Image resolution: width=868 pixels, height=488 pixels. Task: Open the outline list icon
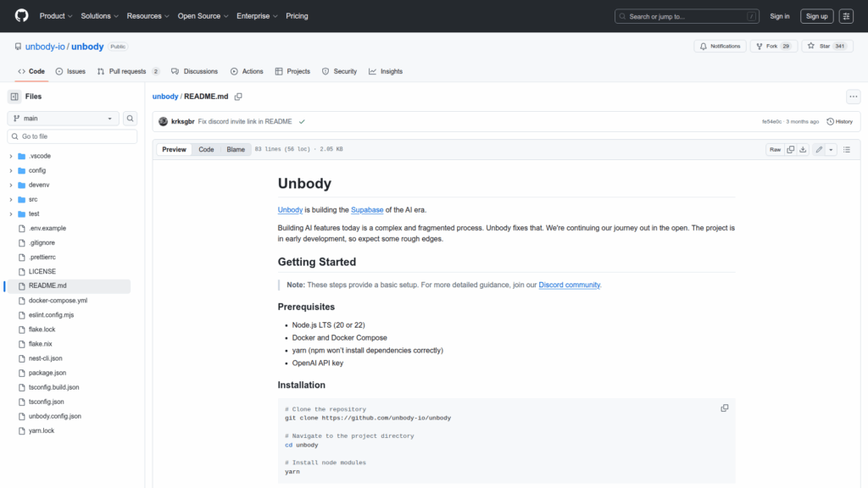(847, 149)
